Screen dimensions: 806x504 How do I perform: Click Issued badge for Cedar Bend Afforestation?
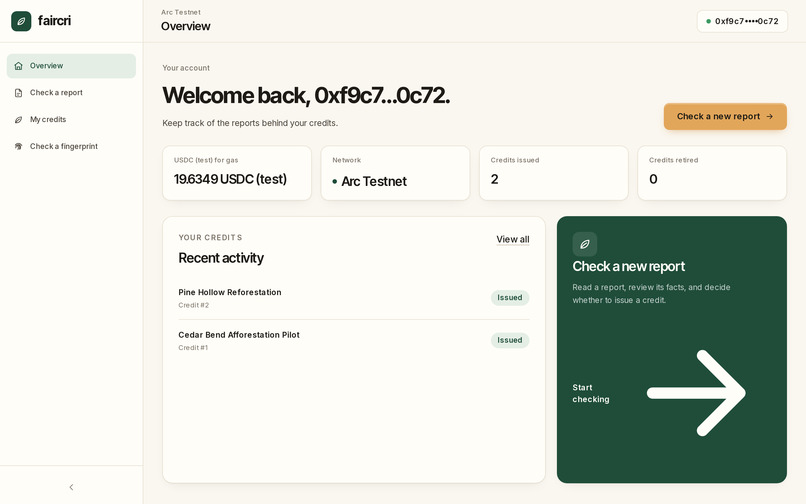pos(510,340)
